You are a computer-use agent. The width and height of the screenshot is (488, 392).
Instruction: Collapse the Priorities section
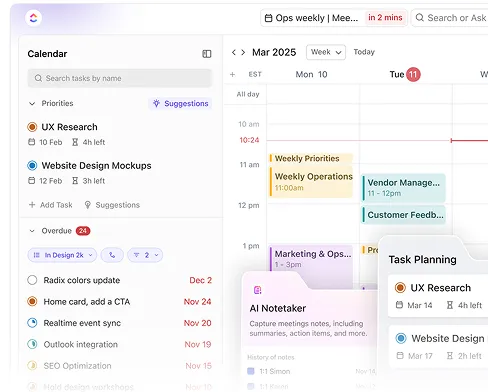[x=32, y=104]
